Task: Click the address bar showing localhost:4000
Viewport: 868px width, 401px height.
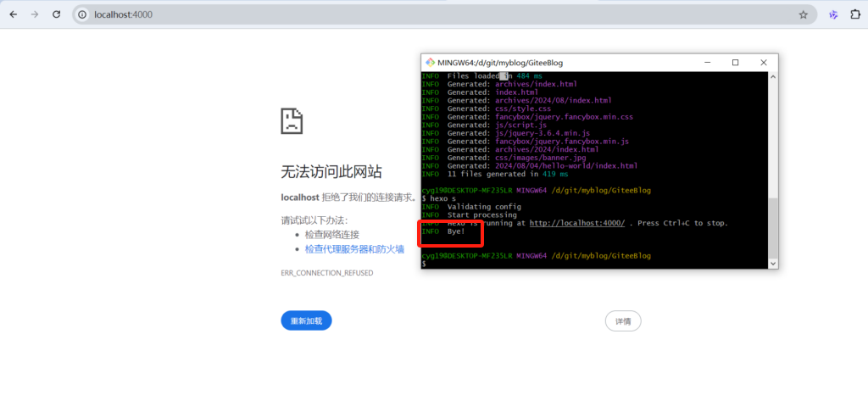Action: [x=444, y=15]
